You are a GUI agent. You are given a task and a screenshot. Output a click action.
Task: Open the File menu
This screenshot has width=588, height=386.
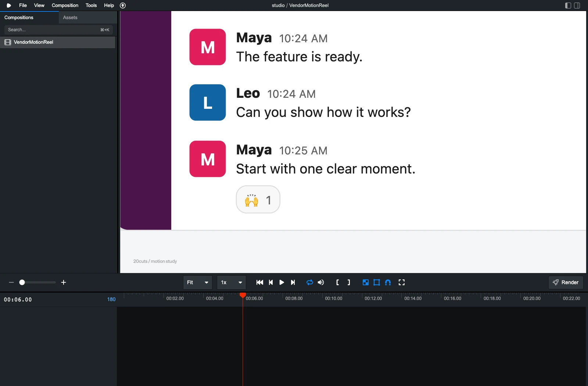[23, 5]
